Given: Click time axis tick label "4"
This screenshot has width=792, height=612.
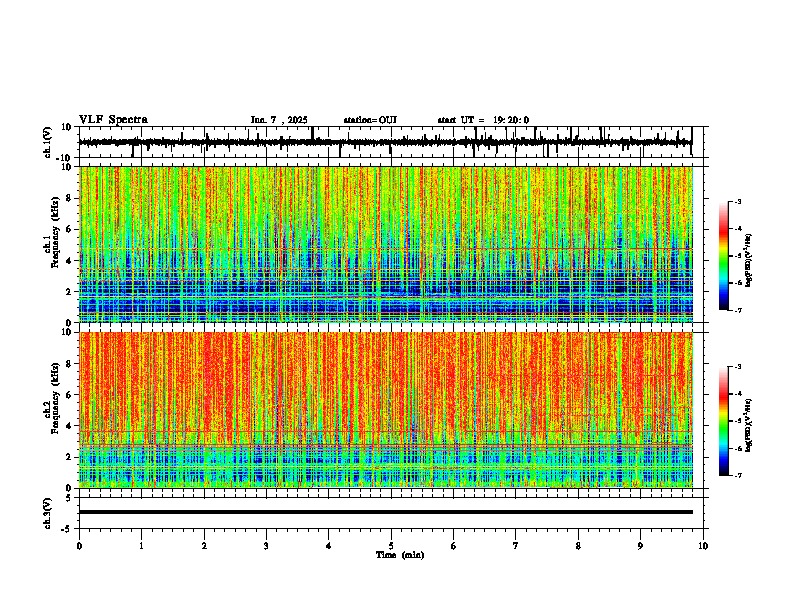Looking at the screenshot, I should click(x=329, y=546).
